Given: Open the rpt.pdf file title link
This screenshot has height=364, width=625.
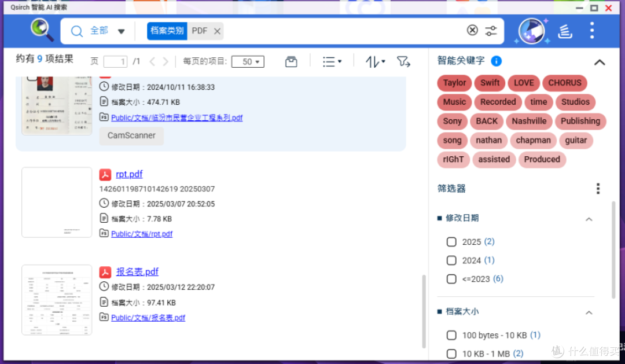Looking at the screenshot, I should point(129,174).
